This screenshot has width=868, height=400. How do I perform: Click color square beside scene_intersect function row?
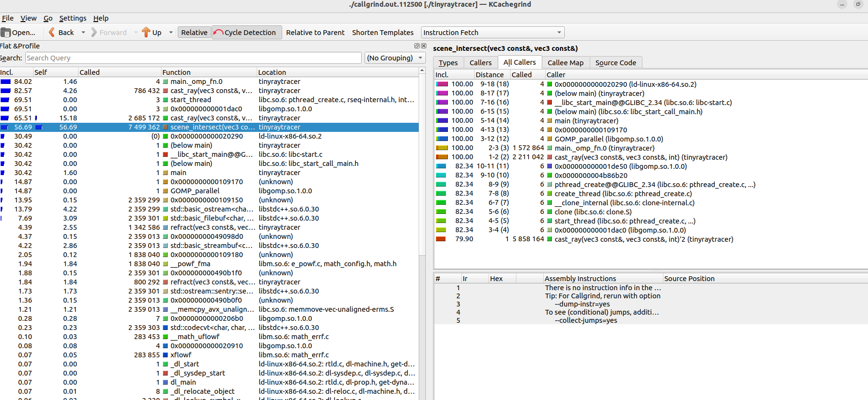click(x=166, y=128)
